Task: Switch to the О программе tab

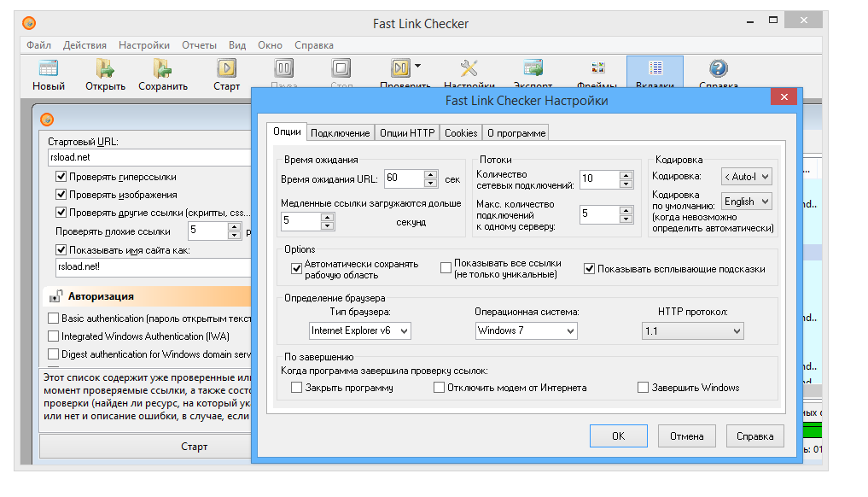Action: click(x=516, y=133)
